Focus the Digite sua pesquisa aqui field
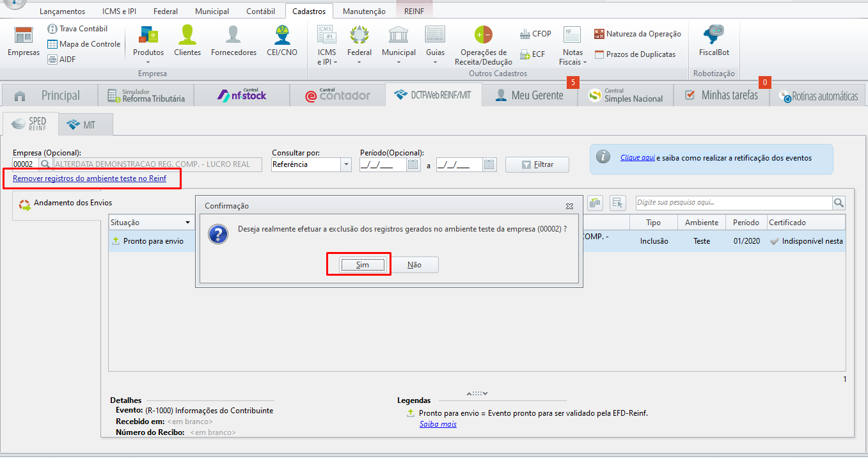 click(x=734, y=203)
